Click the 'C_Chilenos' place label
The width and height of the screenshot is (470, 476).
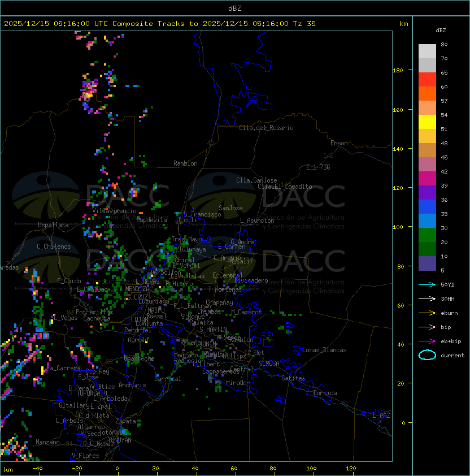[54, 246]
